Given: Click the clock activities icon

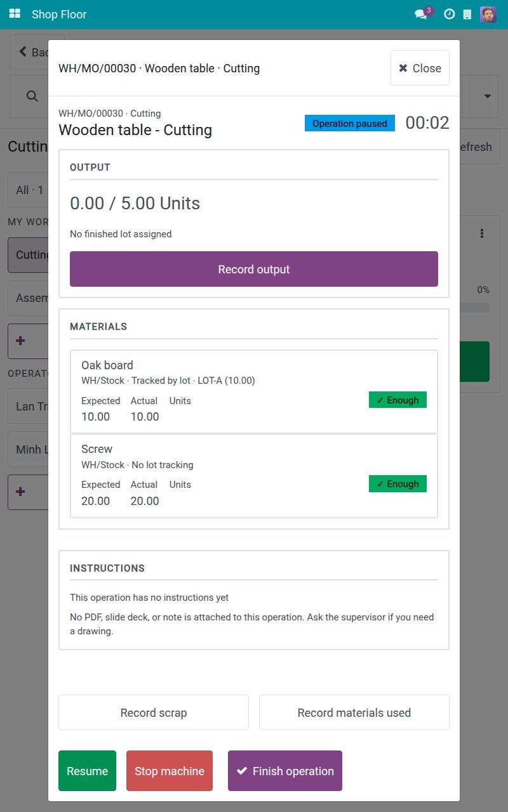Looking at the screenshot, I should (450, 14).
